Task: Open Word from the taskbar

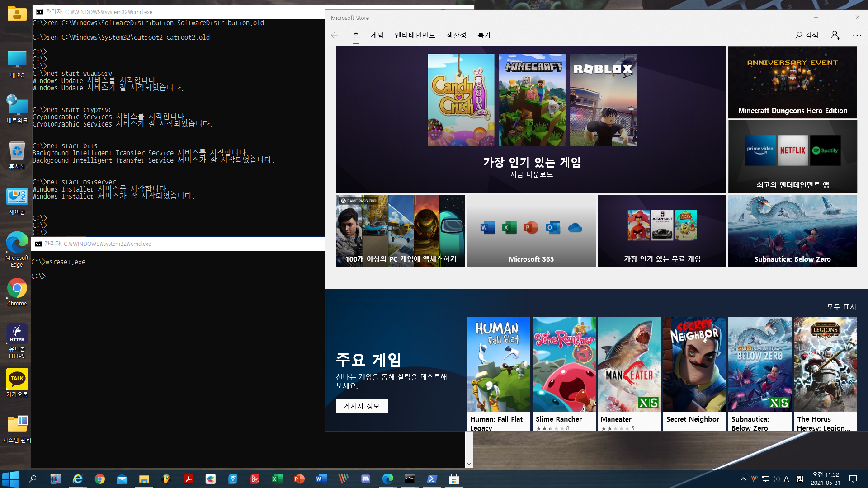Action: coord(321,479)
